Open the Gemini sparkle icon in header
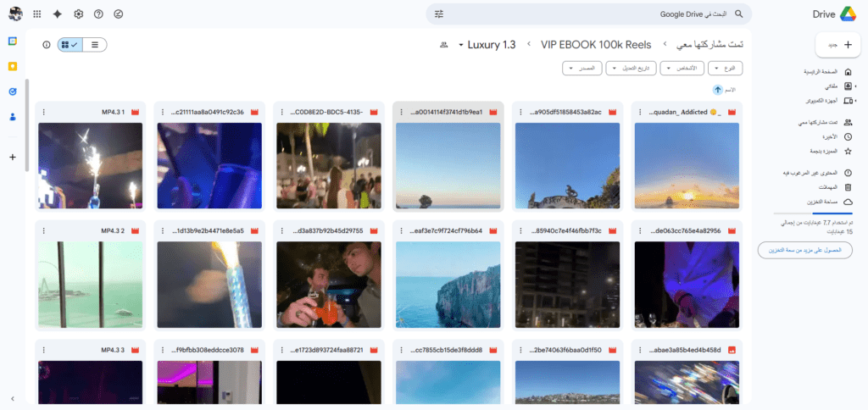The height and width of the screenshot is (410, 868). pos(57,14)
